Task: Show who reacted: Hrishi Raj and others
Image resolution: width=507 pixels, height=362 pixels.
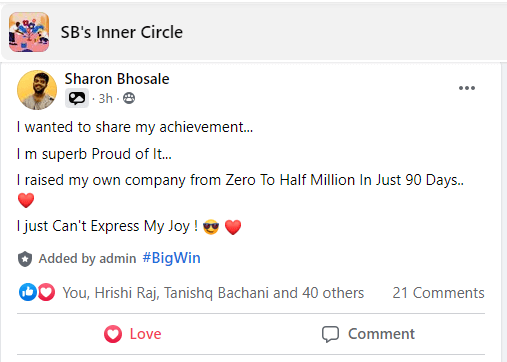Action: click(213, 293)
